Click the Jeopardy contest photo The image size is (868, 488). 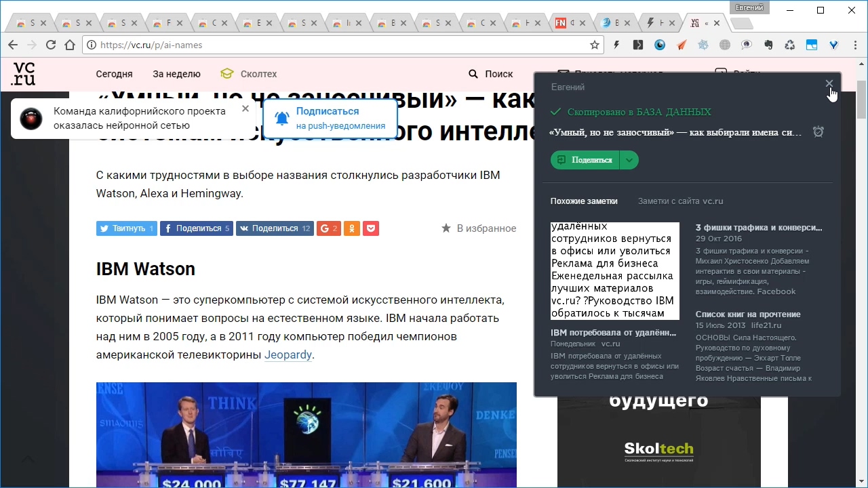click(307, 435)
